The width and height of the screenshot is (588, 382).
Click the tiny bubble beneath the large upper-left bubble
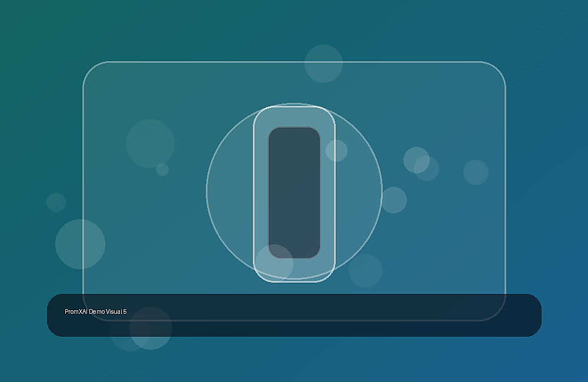coord(162,169)
